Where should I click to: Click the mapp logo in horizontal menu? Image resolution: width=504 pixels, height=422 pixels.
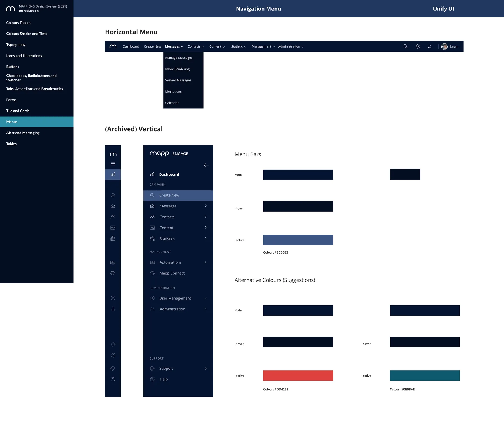pyautogui.click(x=113, y=46)
